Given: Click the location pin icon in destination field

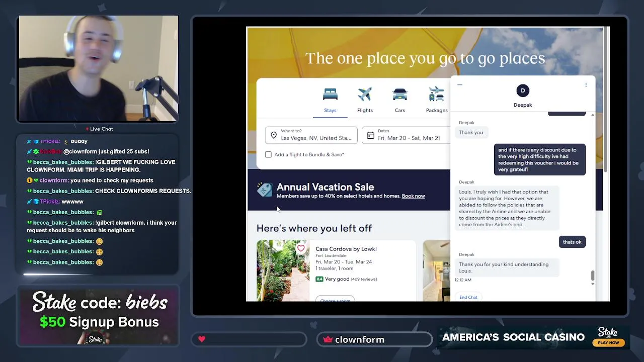Looking at the screenshot, I should 274,135.
